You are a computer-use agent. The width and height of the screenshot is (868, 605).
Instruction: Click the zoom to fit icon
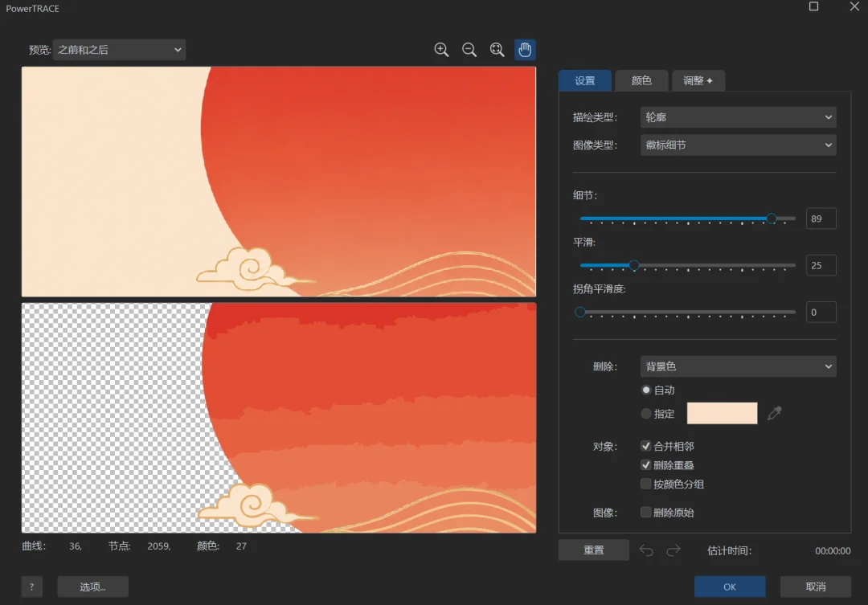[497, 50]
